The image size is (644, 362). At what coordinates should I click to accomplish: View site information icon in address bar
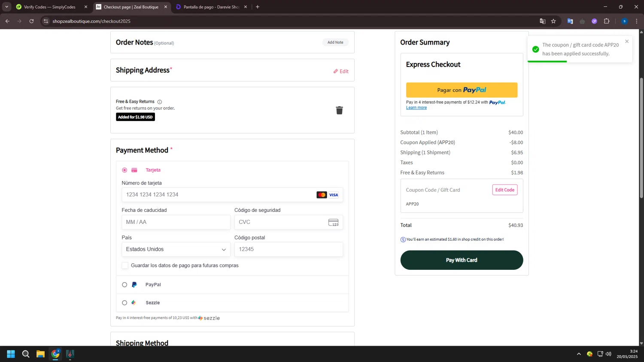(x=46, y=21)
